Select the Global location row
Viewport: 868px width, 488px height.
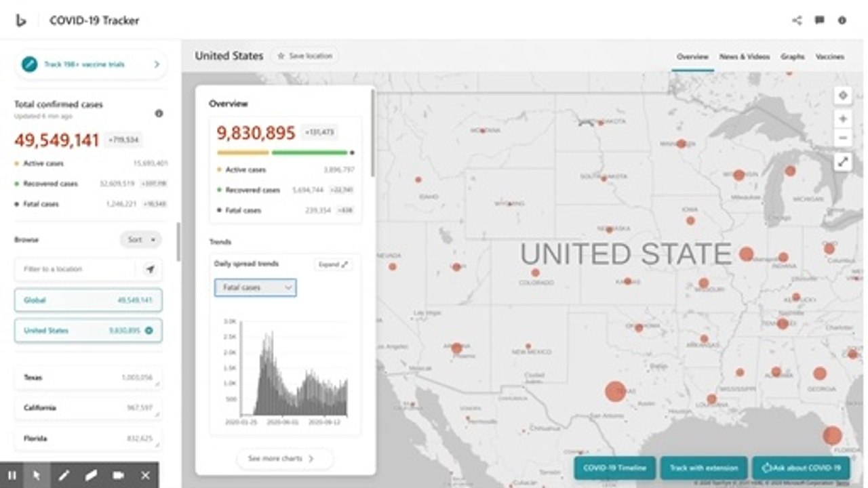pyautogui.click(x=88, y=300)
